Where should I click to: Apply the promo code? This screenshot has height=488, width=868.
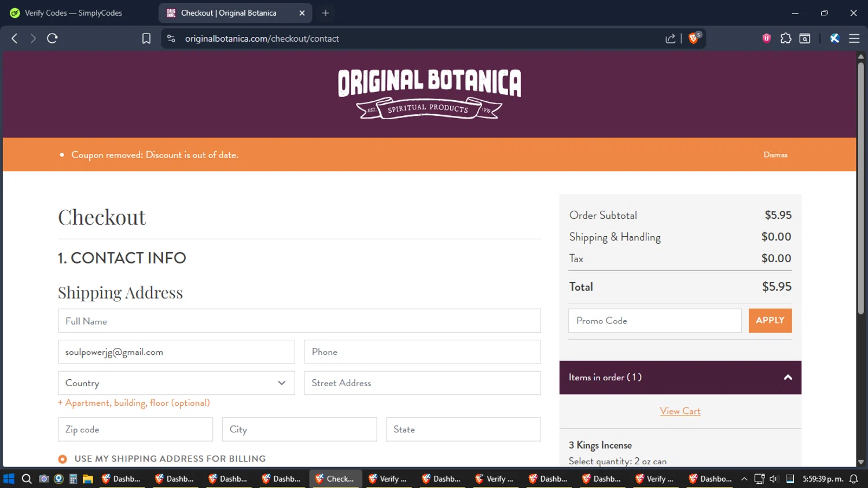[x=770, y=321]
